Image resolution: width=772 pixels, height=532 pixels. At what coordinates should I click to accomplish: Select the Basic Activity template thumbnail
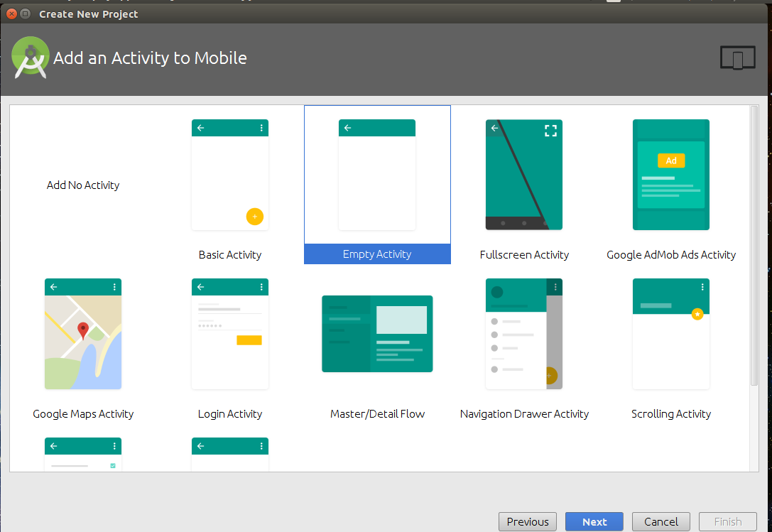[230, 175]
